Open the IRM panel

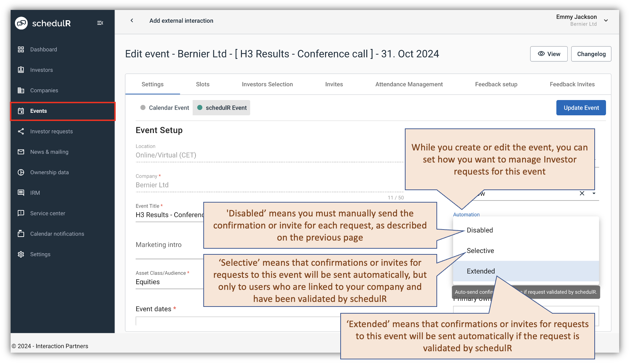pyautogui.click(x=35, y=193)
